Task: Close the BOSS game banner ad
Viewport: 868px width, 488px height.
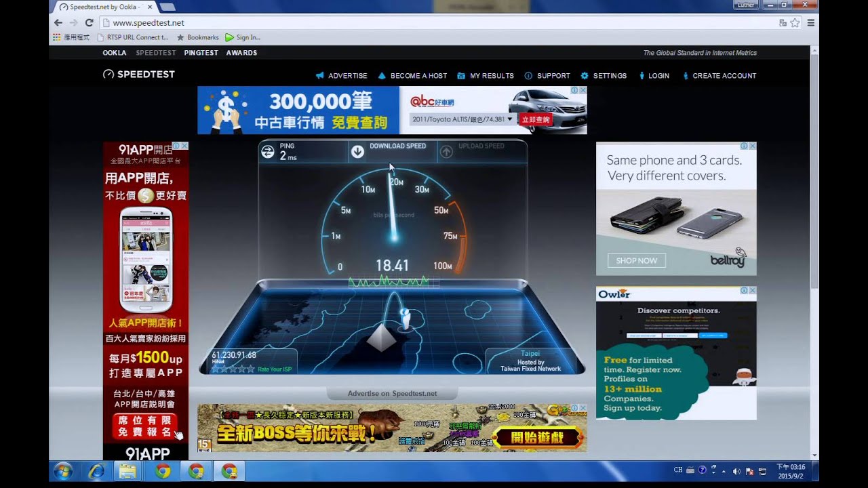Action: 583,408
